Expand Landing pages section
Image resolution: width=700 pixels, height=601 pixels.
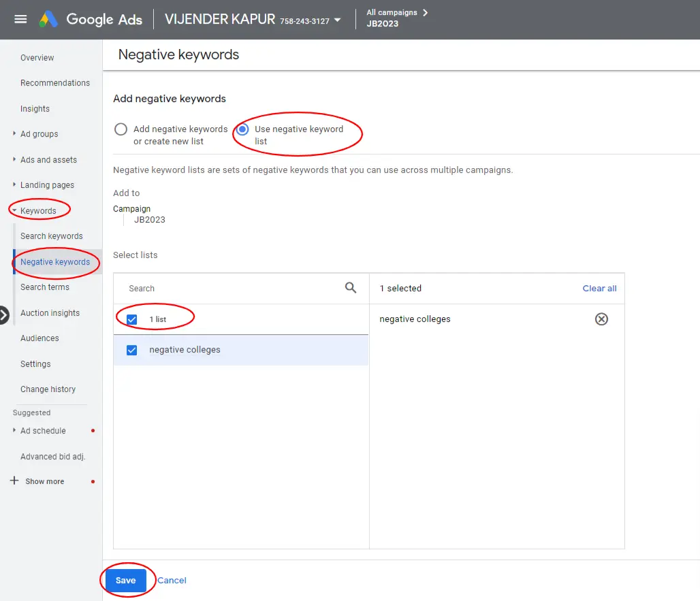pos(14,184)
